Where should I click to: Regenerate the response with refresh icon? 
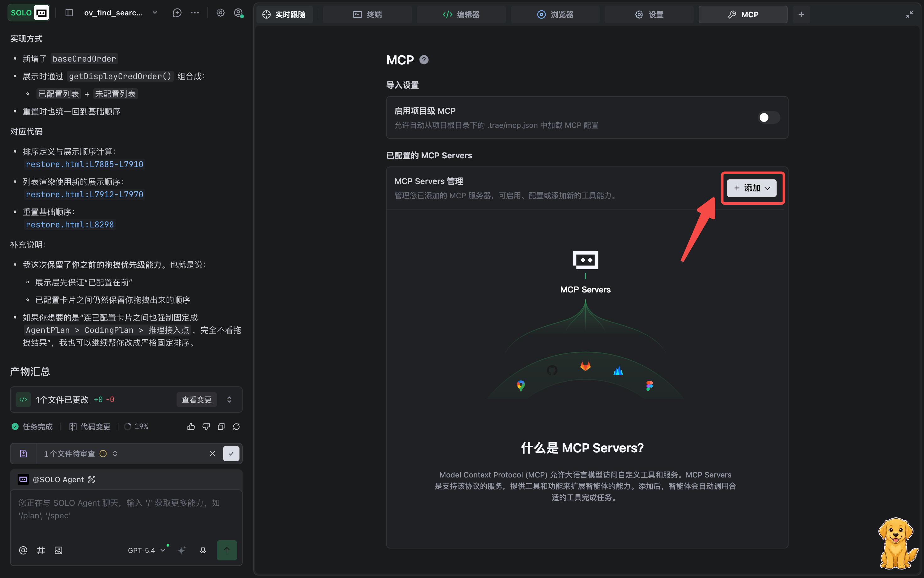236,427
